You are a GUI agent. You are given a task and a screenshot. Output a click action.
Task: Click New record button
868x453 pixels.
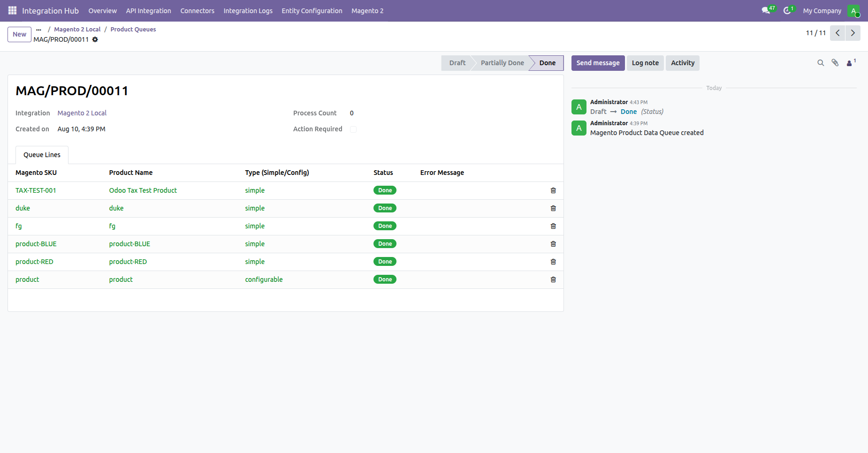coord(20,34)
